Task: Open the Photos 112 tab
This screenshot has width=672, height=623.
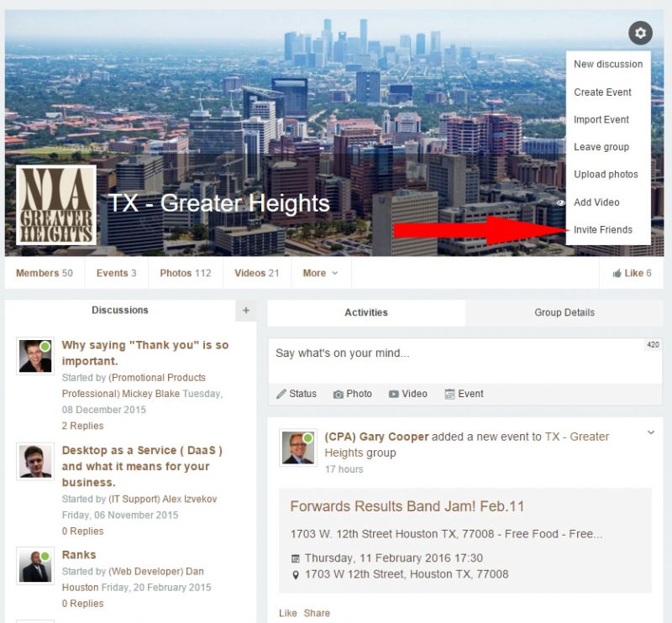Action: pos(186,274)
